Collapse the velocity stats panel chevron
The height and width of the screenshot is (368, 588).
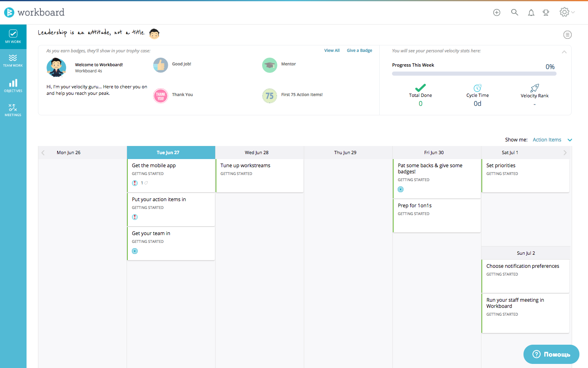pos(564,52)
